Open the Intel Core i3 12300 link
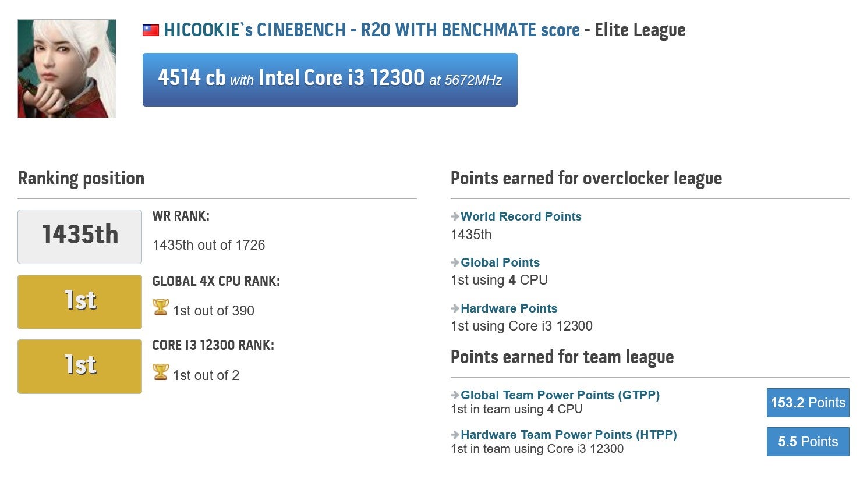Screen dimensions: 867x504 point(341,77)
